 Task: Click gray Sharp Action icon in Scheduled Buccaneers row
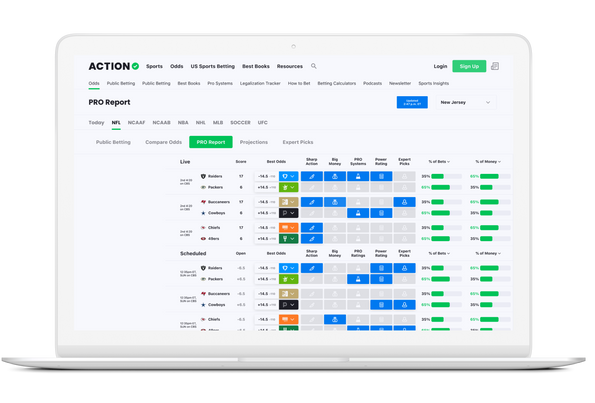coord(312,294)
